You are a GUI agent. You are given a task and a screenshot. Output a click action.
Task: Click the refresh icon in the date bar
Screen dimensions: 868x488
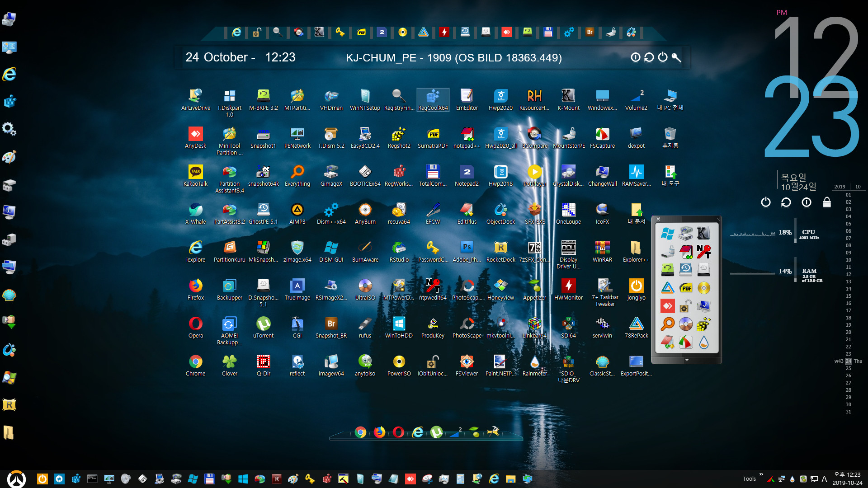pos(649,57)
